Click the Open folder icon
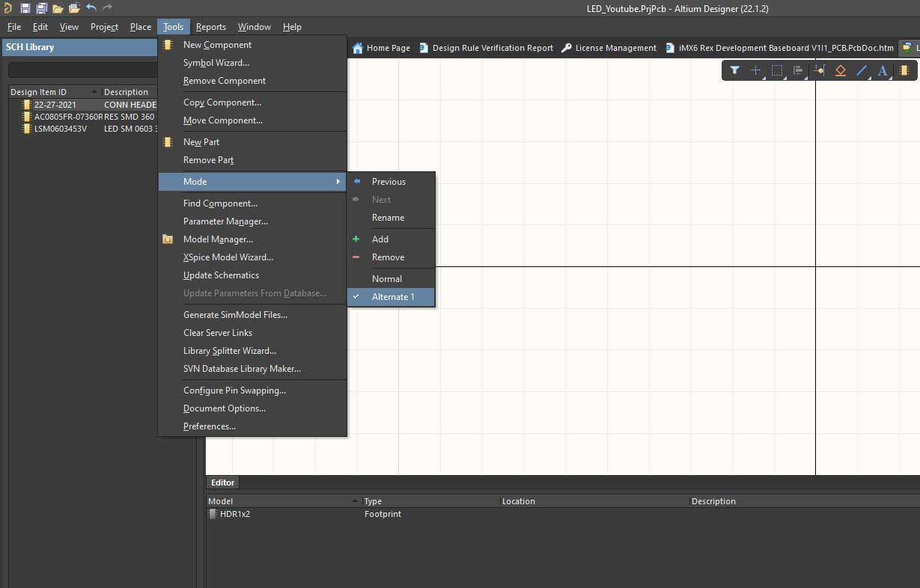 pyautogui.click(x=58, y=8)
